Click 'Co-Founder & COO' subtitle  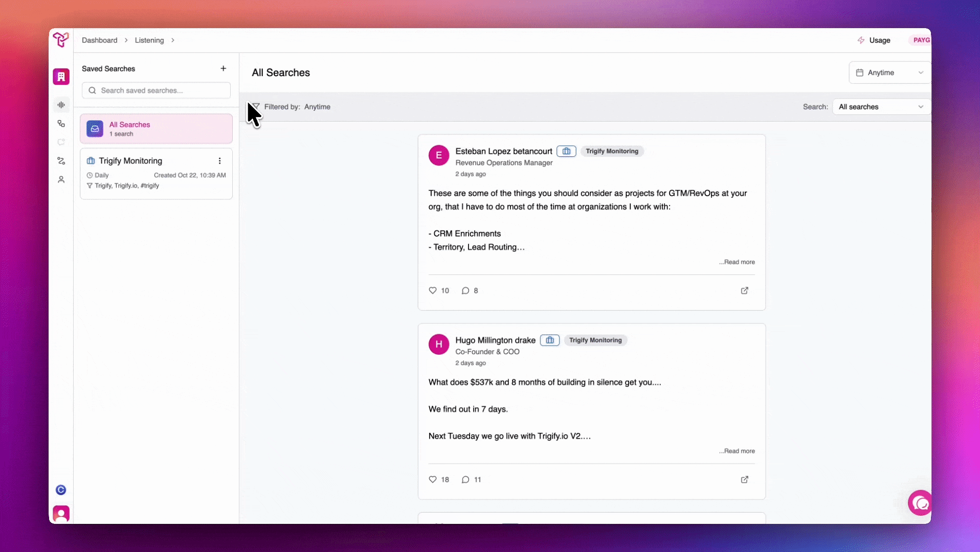[487, 352]
